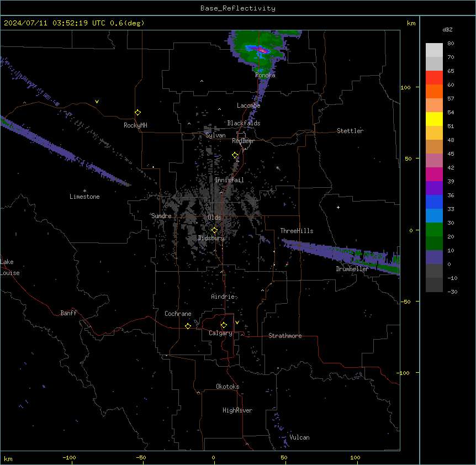This screenshot has height=465, width=476.
Task: Click the yellow marker above RockyMH
Action: pyautogui.click(x=137, y=113)
